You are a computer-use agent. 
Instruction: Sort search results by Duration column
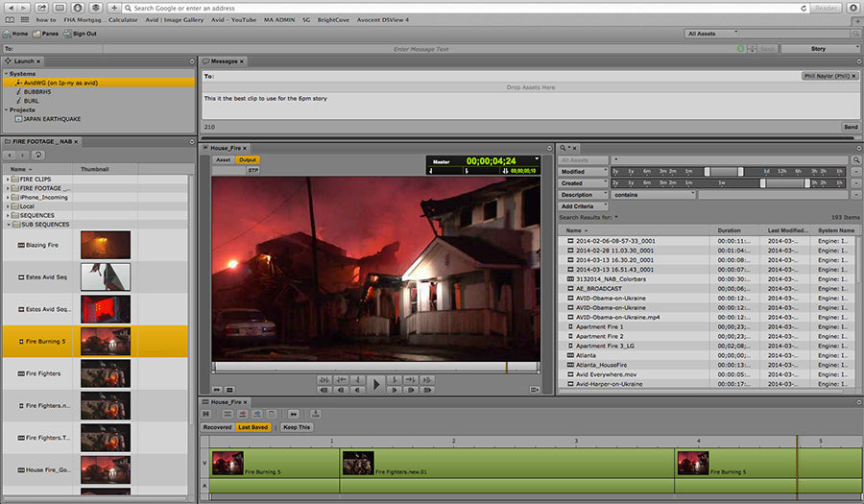coord(735,230)
